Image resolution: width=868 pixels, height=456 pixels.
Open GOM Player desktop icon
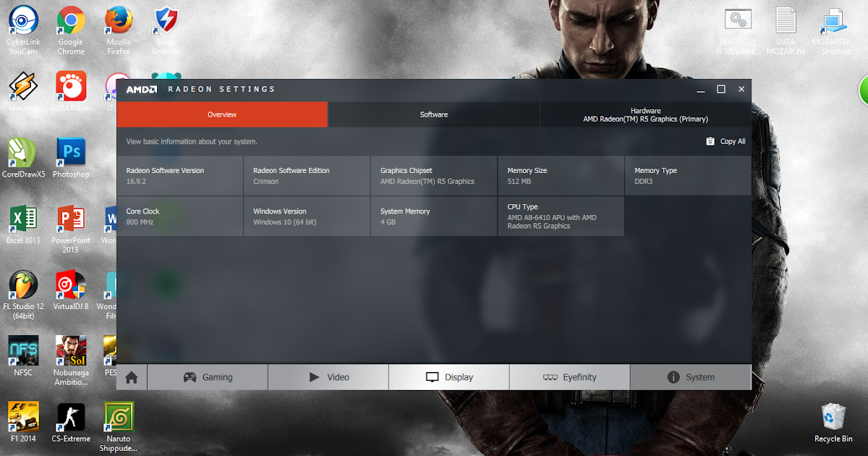pyautogui.click(x=71, y=92)
